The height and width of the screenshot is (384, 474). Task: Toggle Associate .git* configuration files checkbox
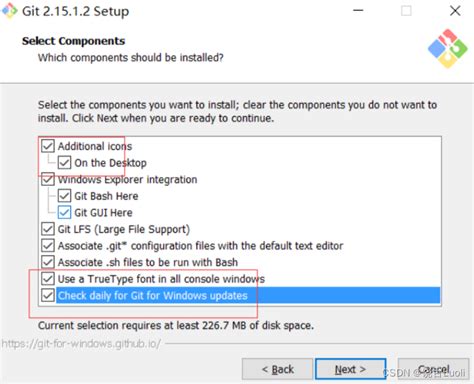coord(48,246)
